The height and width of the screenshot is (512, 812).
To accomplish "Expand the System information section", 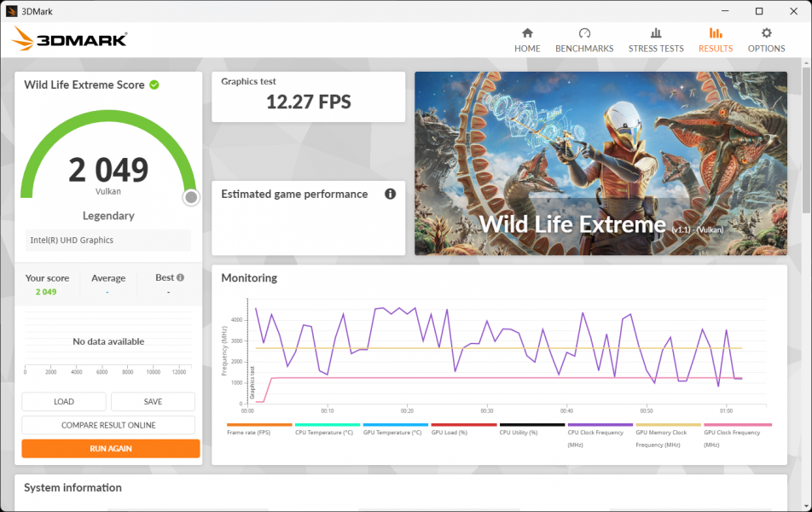I will click(72, 488).
